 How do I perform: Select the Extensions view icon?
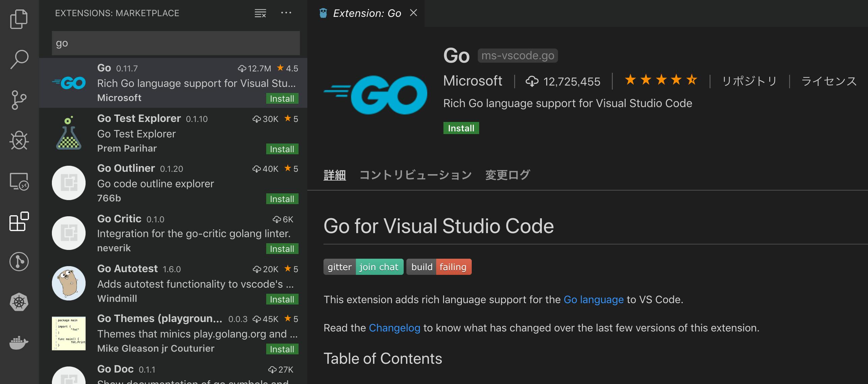pyautogui.click(x=19, y=221)
